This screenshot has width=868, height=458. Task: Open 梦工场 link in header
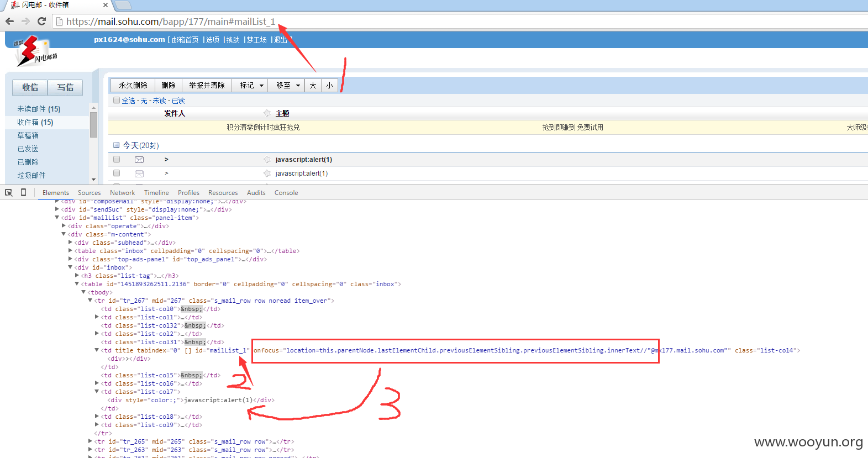pos(256,40)
